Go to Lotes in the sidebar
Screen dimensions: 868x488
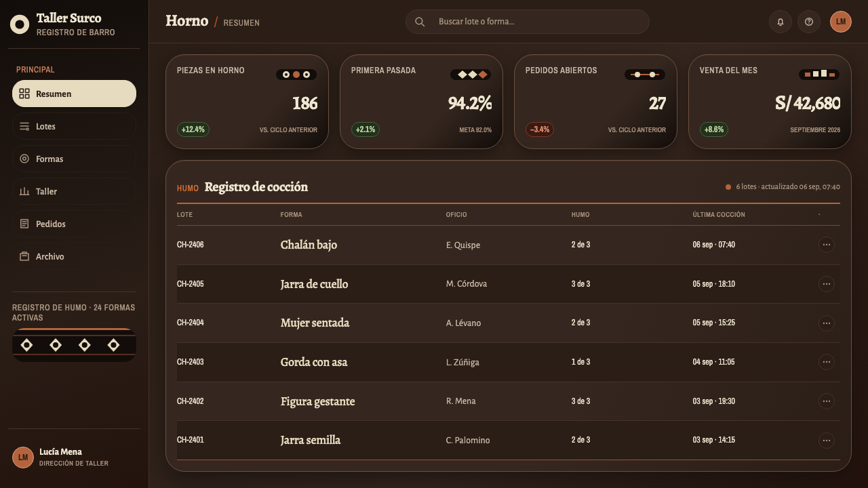(x=74, y=126)
